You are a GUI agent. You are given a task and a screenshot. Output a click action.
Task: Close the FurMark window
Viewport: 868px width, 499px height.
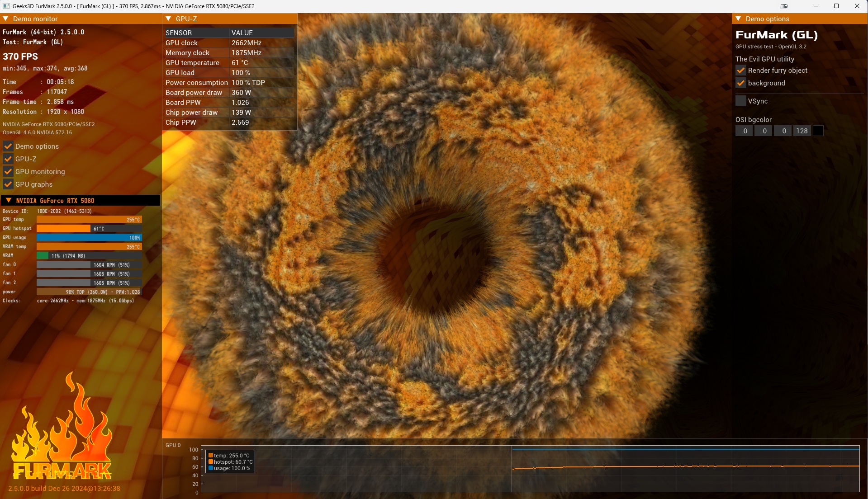point(857,6)
